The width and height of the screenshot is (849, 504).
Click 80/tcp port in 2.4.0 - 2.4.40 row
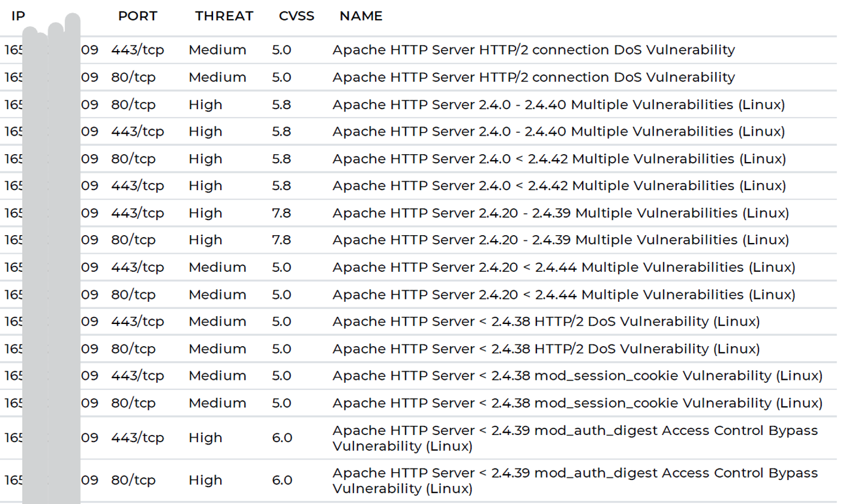(133, 105)
